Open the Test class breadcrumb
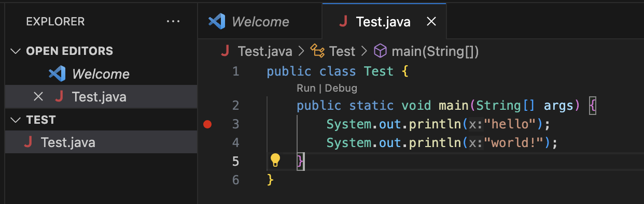 [x=342, y=51]
